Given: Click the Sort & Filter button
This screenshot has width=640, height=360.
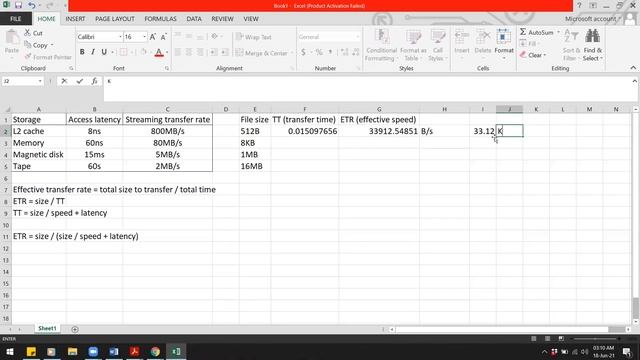Looking at the screenshot, I should point(571,45).
